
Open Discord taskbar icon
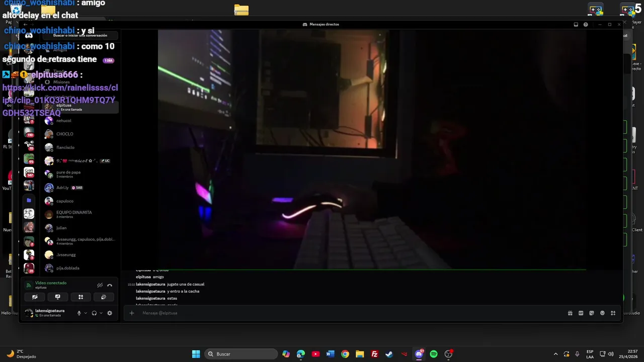coord(419,354)
